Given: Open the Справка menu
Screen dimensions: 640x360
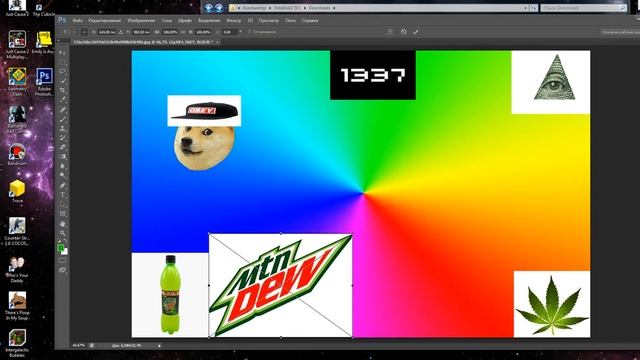Looking at the screenshot, I should (x=310, y=20).
